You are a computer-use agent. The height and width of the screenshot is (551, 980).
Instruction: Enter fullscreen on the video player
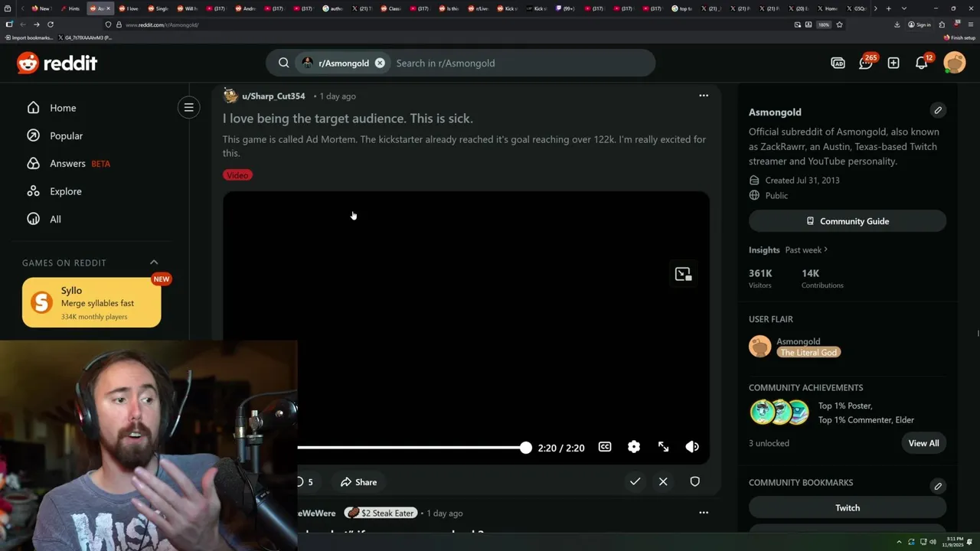coord(664,447)
